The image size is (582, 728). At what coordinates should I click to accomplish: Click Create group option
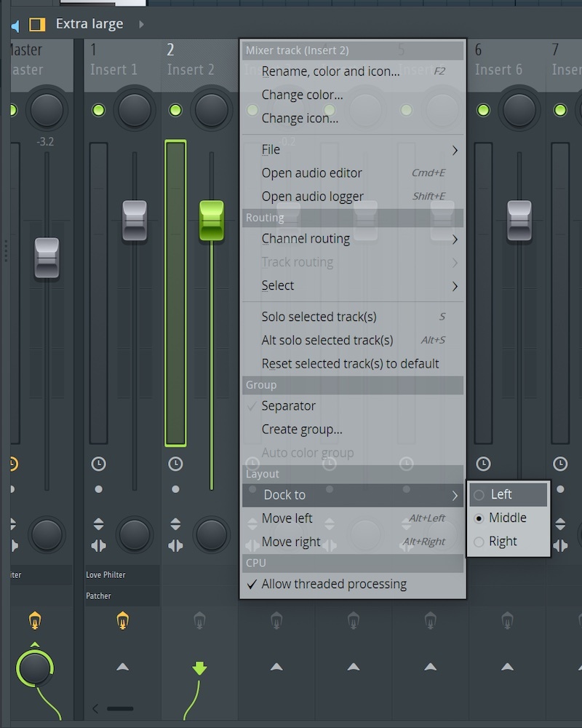(x=302, y=430)
